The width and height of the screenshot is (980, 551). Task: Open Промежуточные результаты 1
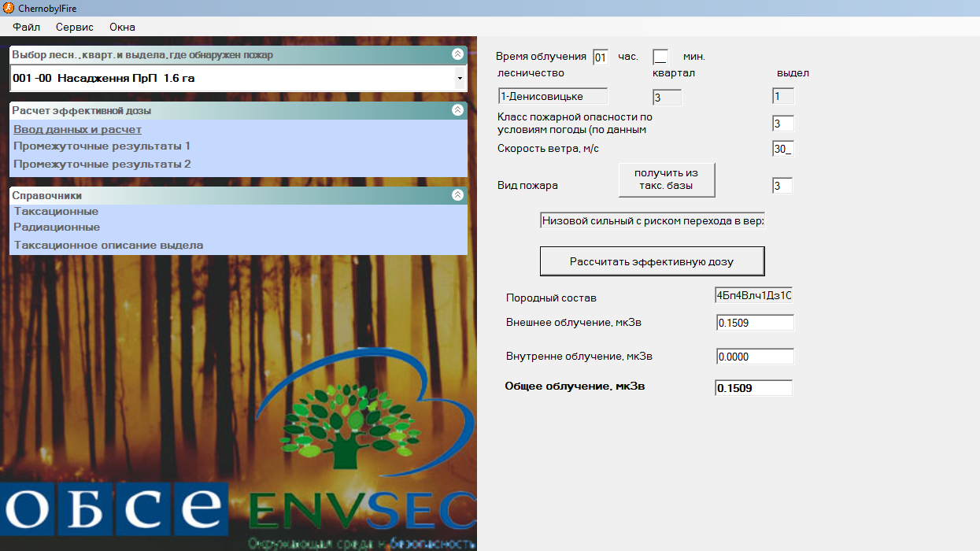102,146
